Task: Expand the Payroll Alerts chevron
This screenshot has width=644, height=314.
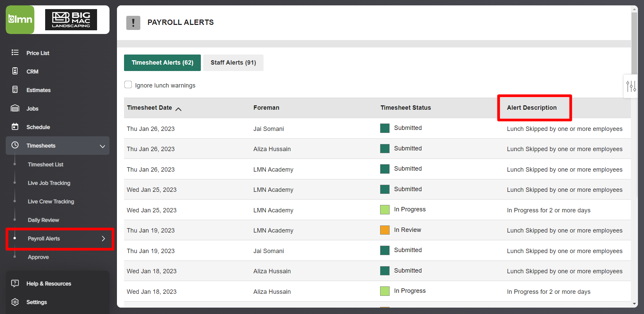Action: 103,239
